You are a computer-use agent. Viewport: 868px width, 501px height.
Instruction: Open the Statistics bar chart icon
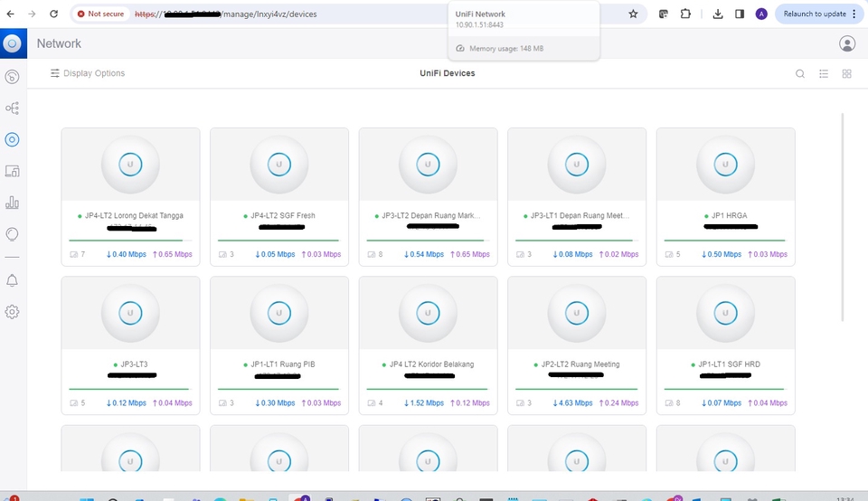[12, 203]
